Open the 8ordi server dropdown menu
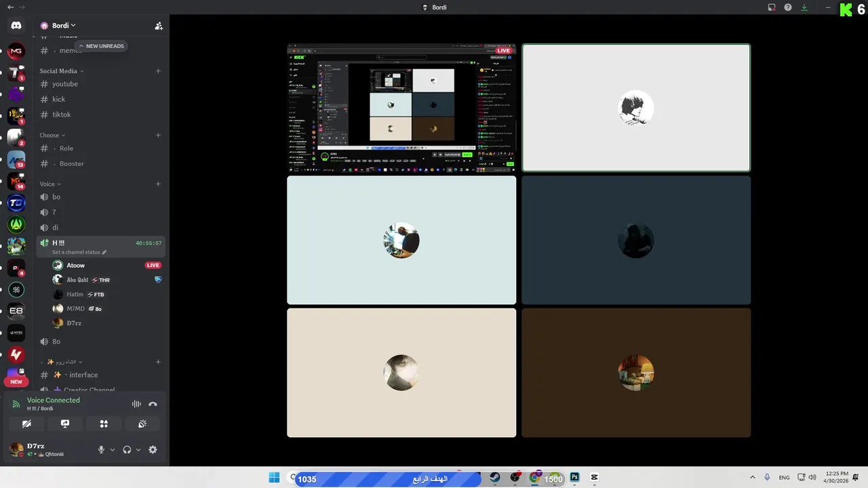Image resolution: width=868 pixels, height=488 pixels. tap(64, 26)
